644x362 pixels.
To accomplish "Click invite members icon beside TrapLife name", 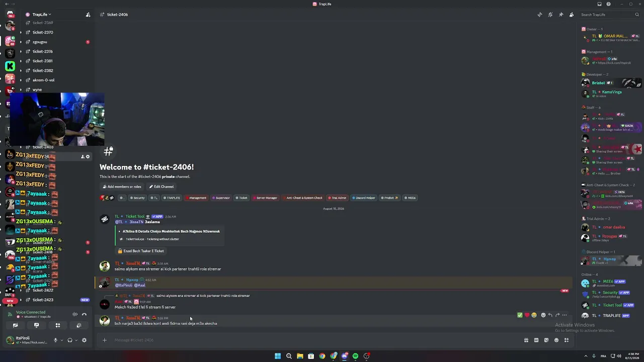I will coord(88,15).
